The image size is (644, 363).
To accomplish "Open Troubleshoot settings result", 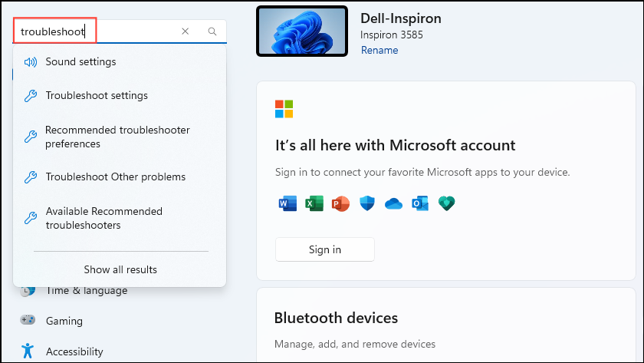I will pos(120,95).
